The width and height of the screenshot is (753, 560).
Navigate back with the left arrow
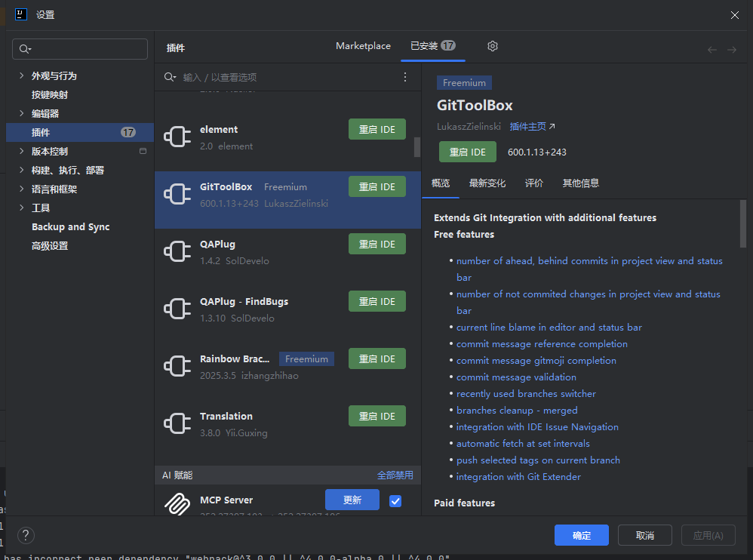(x=712, y=50)
